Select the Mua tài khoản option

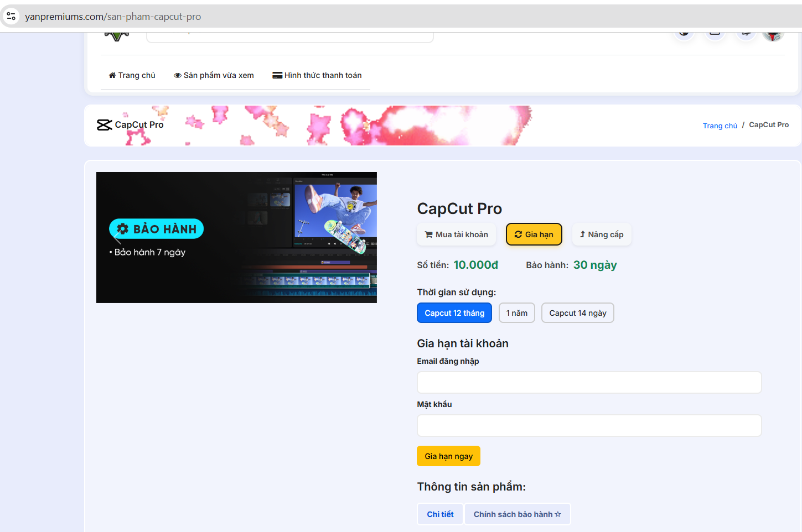[456, 234]
